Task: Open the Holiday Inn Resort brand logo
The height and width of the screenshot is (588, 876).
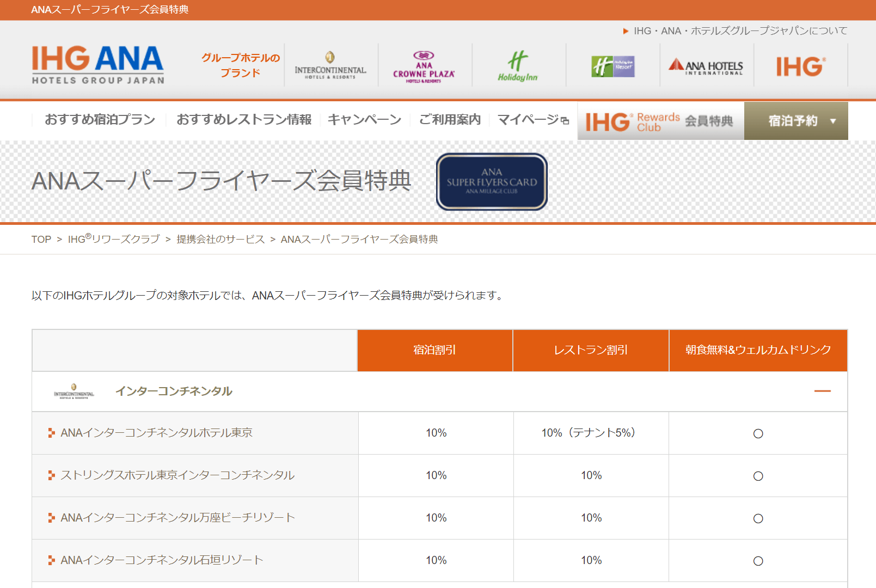Action: pos(612,66)
